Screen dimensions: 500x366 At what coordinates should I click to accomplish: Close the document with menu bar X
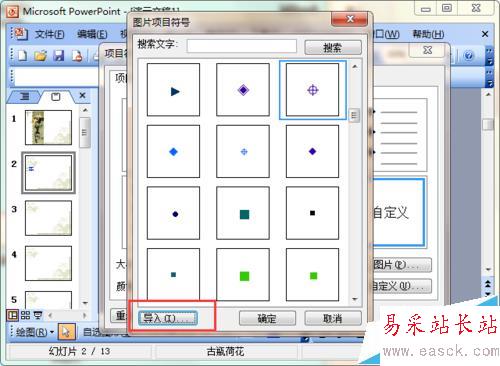coord(485,34)
